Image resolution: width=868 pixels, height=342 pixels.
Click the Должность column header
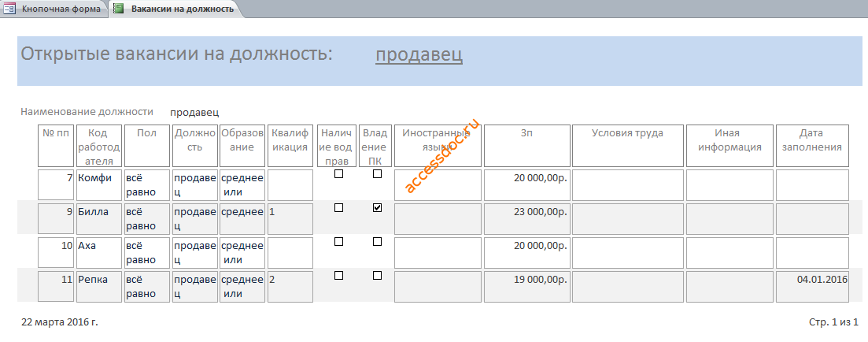(x=195, y=146)
